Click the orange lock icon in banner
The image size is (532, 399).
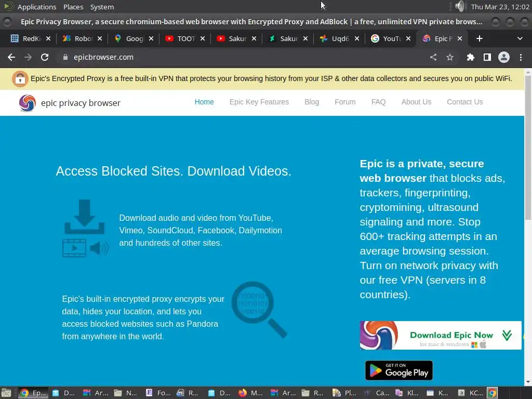click(x=20, y=79)
